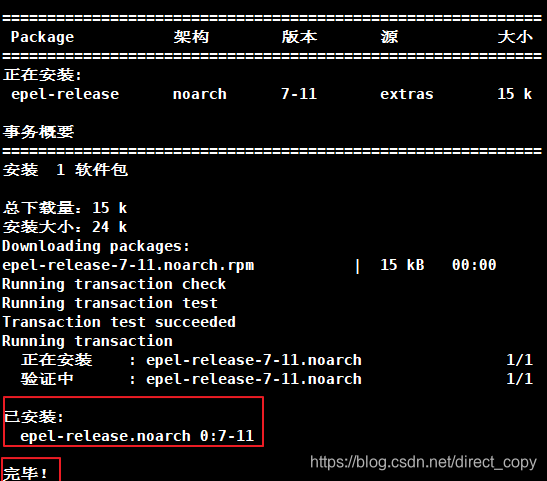Click the '架构' column header
The width and height of the screenshot is (547, 481).
191,37
